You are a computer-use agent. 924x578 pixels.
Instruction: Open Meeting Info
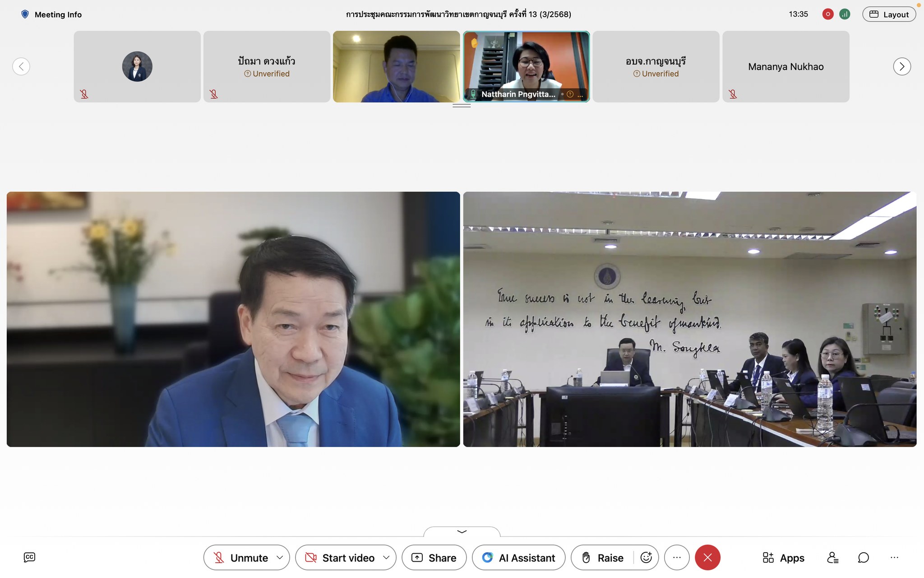point(51,14)
